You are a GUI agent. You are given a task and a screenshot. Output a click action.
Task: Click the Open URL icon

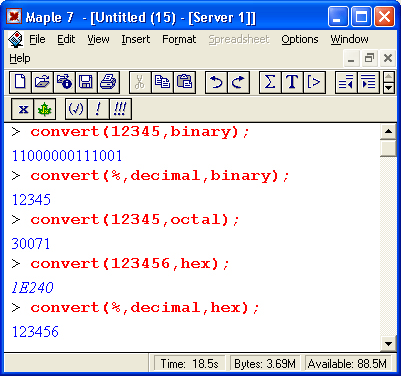click(x=64, y=82)
